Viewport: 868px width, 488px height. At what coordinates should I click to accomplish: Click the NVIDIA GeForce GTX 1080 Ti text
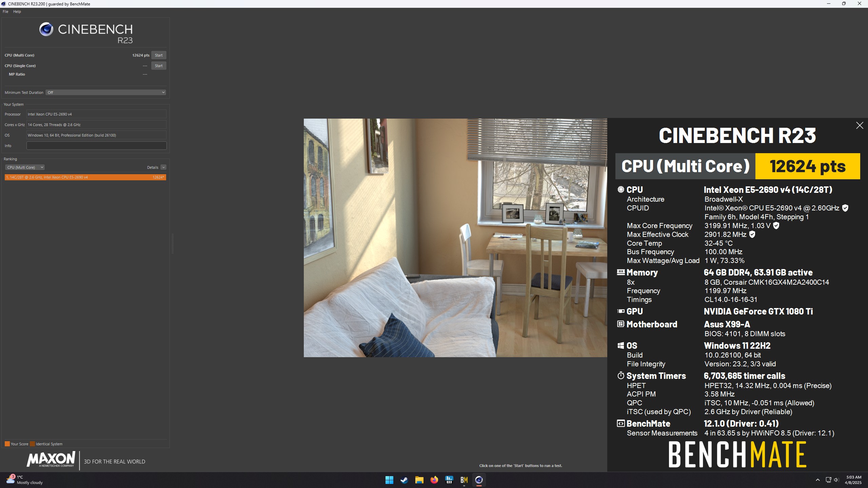tap(758, 311)
